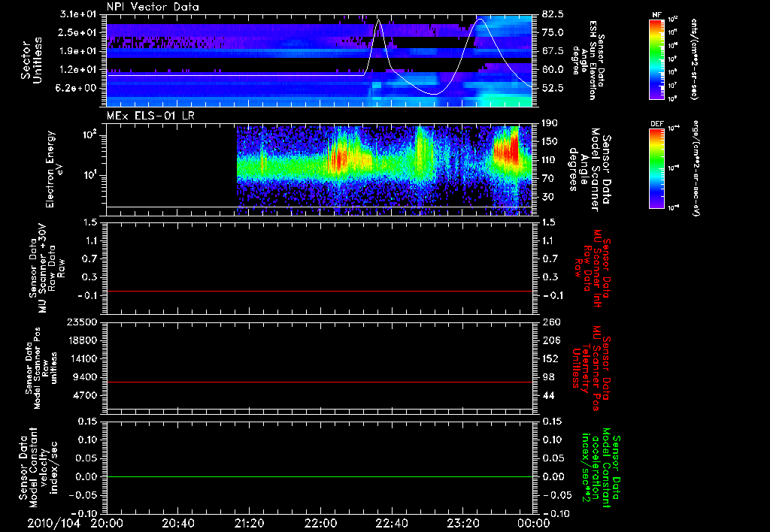770x532 pixels.
Task: Click the 20:00 time tick label
Action: (107, 523)
